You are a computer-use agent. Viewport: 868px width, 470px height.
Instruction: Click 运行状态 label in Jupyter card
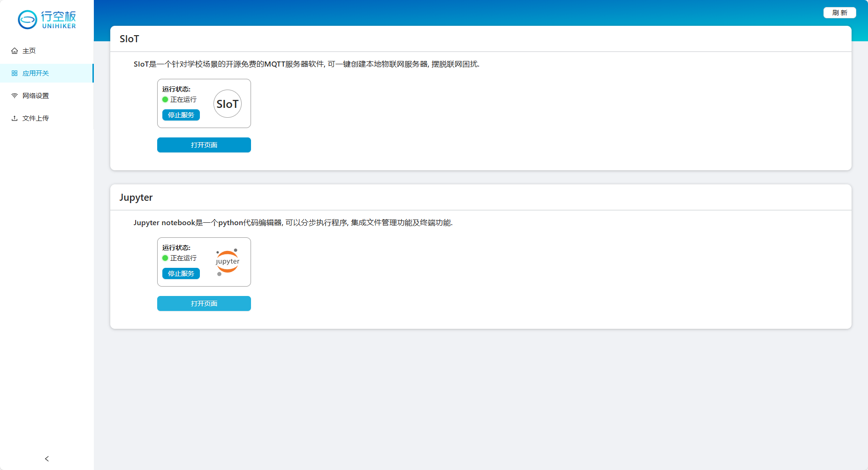pos(176,248)
